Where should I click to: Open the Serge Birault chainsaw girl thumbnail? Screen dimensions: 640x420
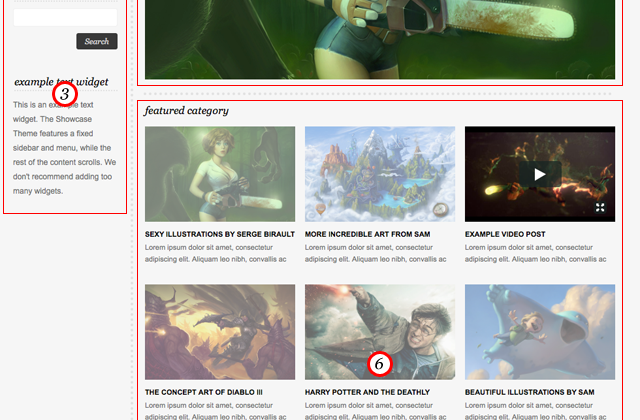coord(220,174)
